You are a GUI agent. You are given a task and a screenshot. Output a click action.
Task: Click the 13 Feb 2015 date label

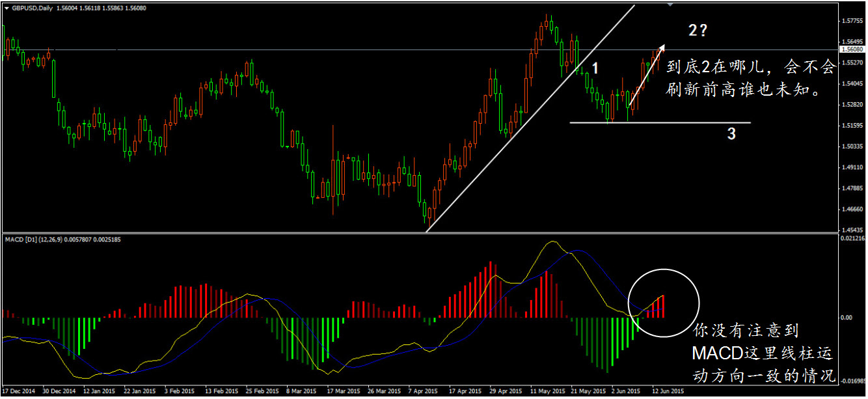tap(221, 391)
